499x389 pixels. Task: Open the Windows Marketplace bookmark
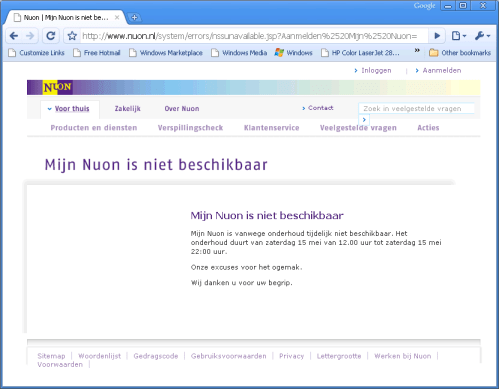(166, 53)
